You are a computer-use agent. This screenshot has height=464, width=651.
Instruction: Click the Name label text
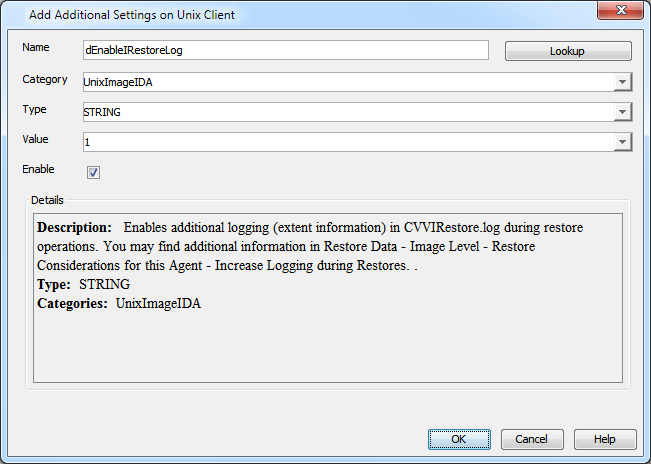(36, 48)
